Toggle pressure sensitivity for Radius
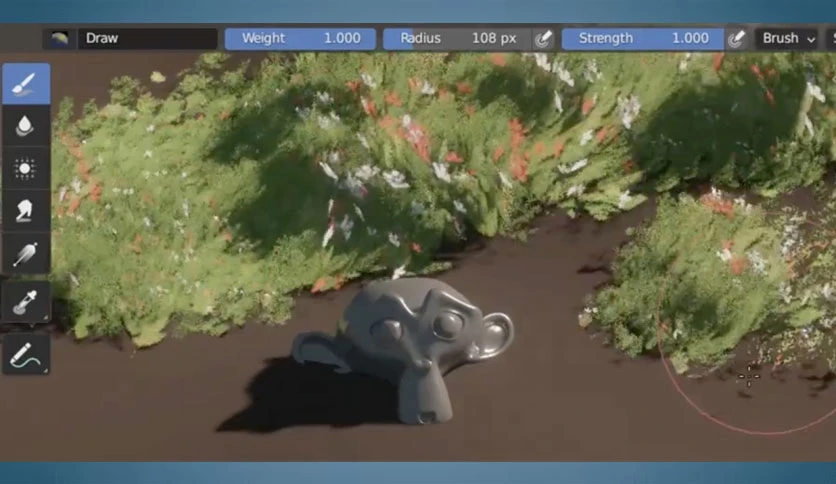 [543, 38]
